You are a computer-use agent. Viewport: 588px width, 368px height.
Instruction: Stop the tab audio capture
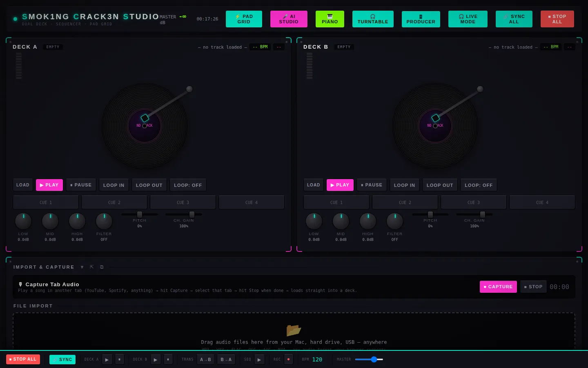coord(533,287)
